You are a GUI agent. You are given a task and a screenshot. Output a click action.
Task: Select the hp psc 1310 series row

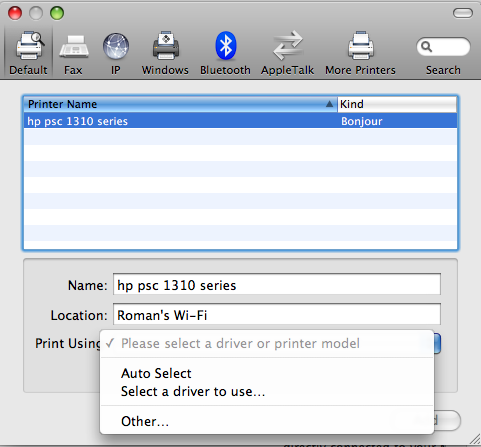(x=240, y=121)
